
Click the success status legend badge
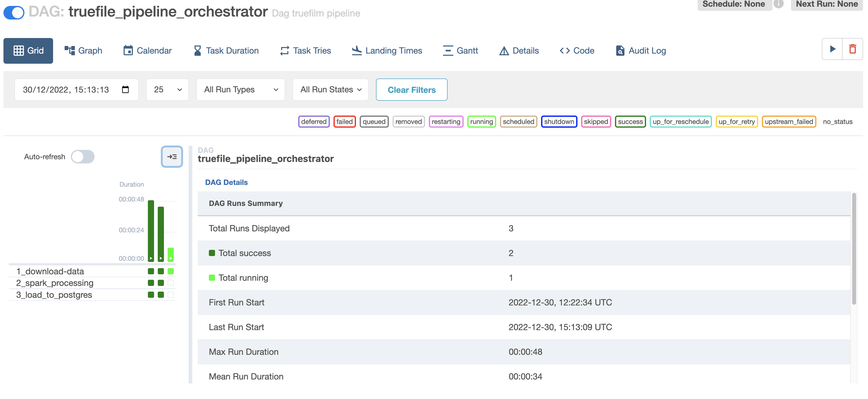tap(630, 122)
